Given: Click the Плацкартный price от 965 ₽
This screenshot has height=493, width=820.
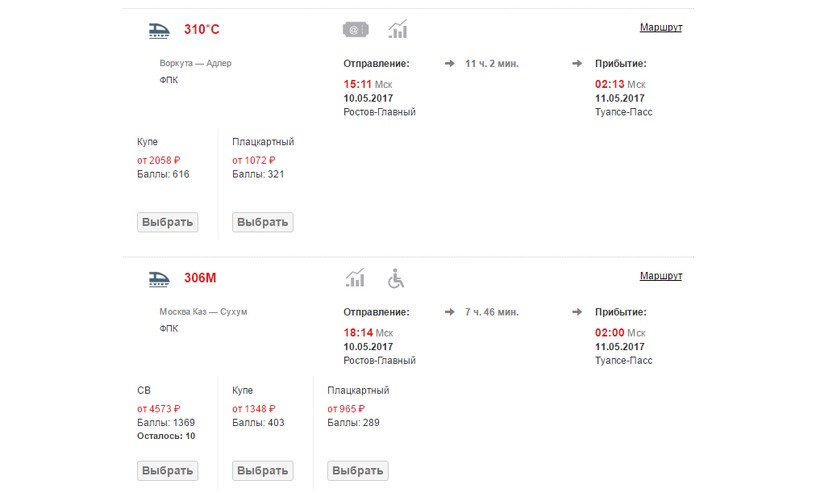Looking at the screenshot, I should click(347, 408).
